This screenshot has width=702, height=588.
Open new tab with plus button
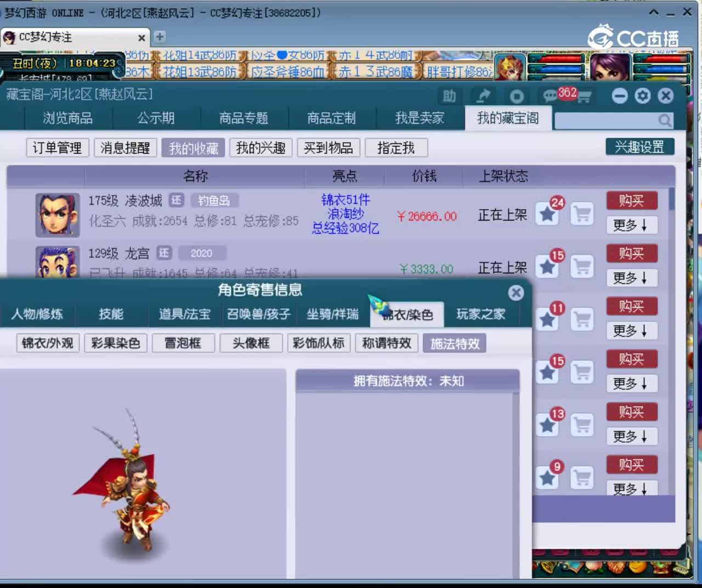pos(160,37)
